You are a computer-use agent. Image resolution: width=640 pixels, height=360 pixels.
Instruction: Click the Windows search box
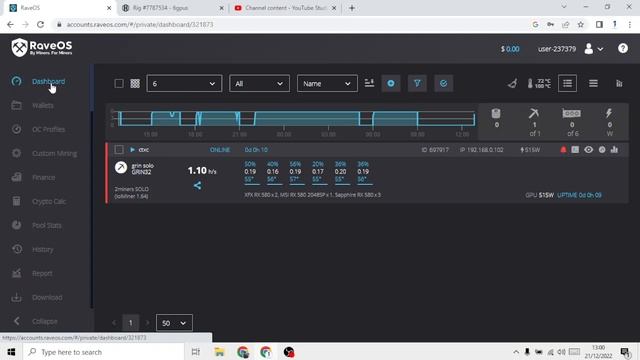104,352
